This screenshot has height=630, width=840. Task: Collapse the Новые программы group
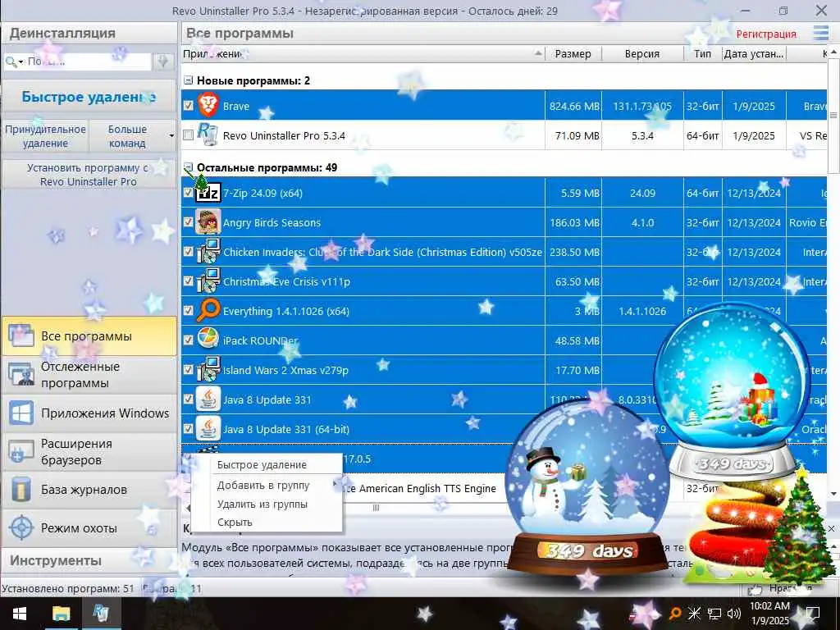pos(188,80)
